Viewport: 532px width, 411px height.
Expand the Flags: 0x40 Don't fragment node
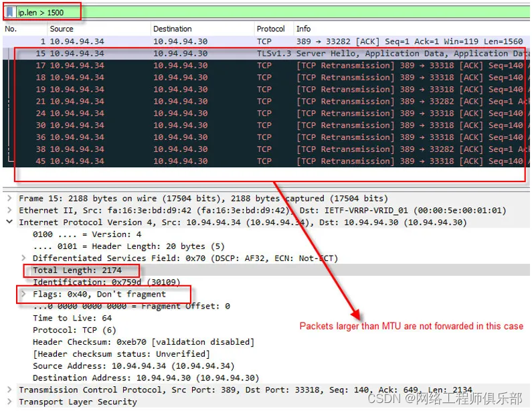tap(23, 294)
